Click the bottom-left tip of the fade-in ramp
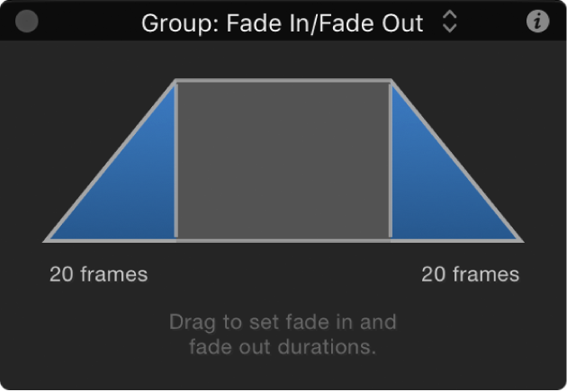 click(47, 240)
